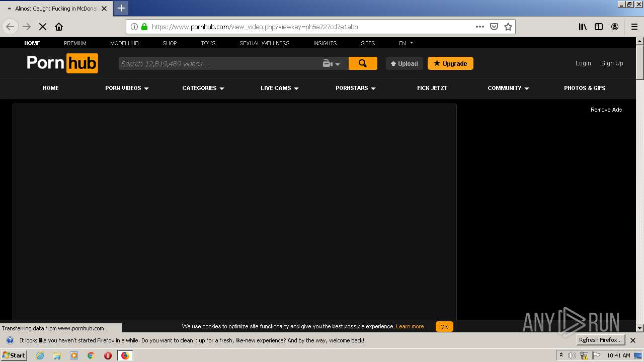The height and width of the screenshot is (362, 644).
Task: Click the Login link
Action: (583, 63)
